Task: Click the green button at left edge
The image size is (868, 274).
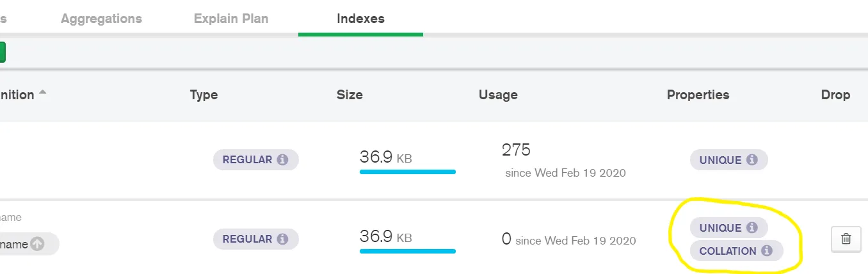Action: pyautogui.click(x=2, y=52)
